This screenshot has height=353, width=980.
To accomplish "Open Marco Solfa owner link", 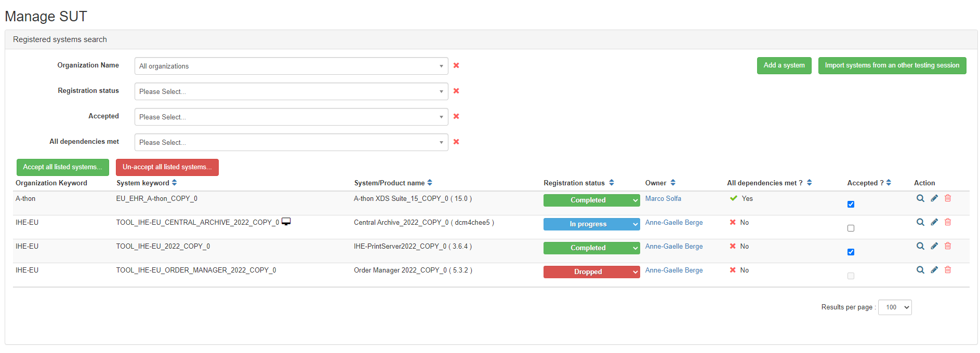I will [663, 199].
